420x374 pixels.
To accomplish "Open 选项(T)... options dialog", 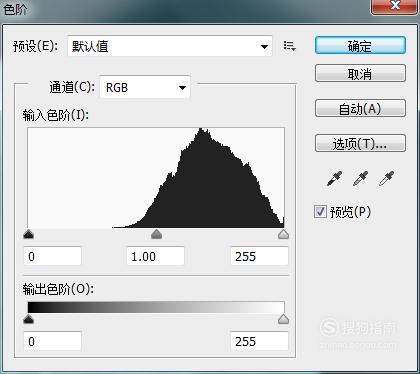I will click(360, 143).
